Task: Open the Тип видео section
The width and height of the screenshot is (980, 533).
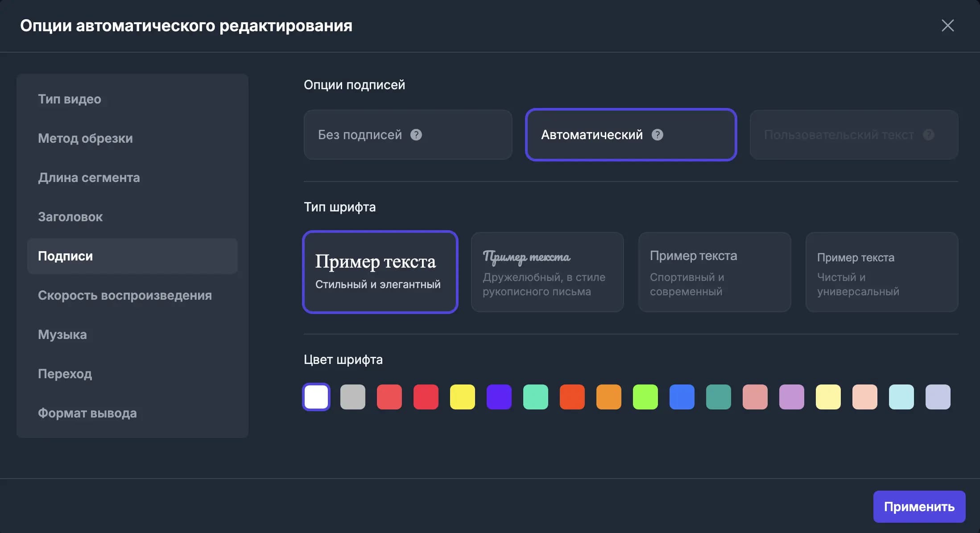Action: click(x=70, y=99)
